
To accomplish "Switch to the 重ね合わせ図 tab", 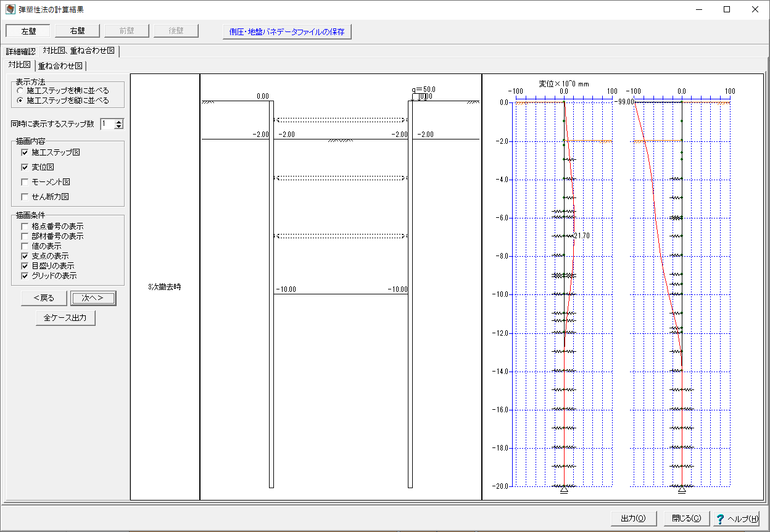I will click(x=60, y=65).
